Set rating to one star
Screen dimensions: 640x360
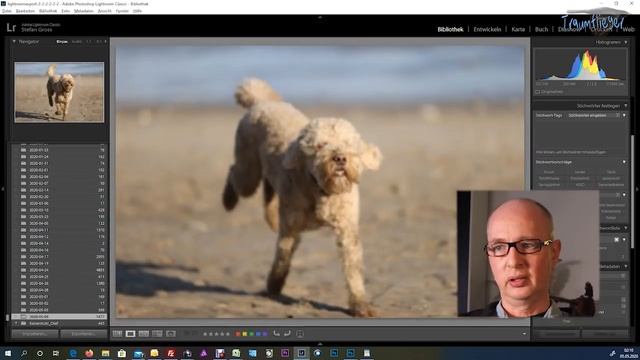click(205, 334)
